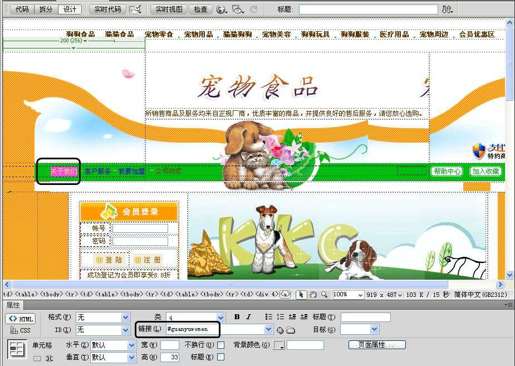This screenshot has height=366, width=515.
Task: Click the browse for file folder icon
Action: point(291,330)
